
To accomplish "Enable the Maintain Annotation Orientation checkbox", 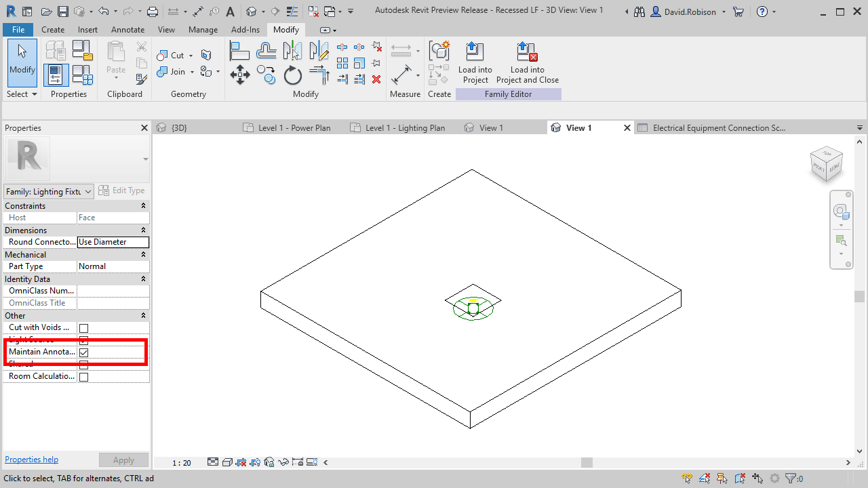I will tap(83, 352).
